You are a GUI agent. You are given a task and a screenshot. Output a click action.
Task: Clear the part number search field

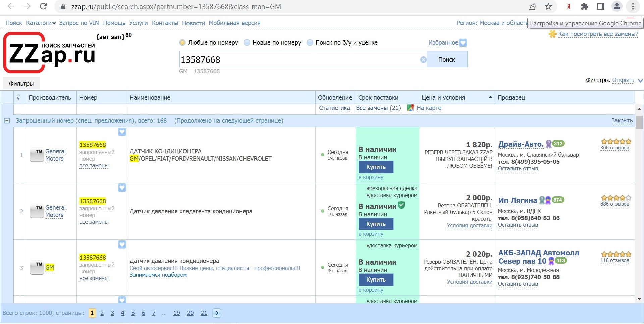[x=423, y=60]
